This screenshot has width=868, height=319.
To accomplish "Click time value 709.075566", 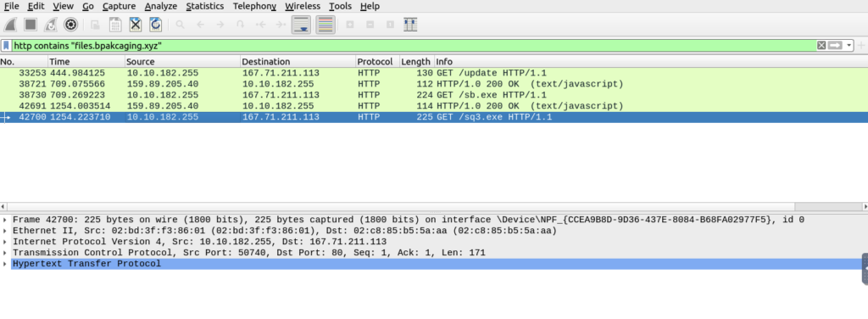I will click(x=77, y=84).
